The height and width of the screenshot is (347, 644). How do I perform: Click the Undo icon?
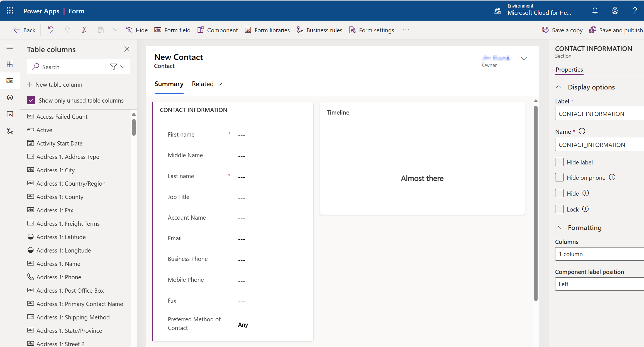pyautogui.click(x=50, y=30)
